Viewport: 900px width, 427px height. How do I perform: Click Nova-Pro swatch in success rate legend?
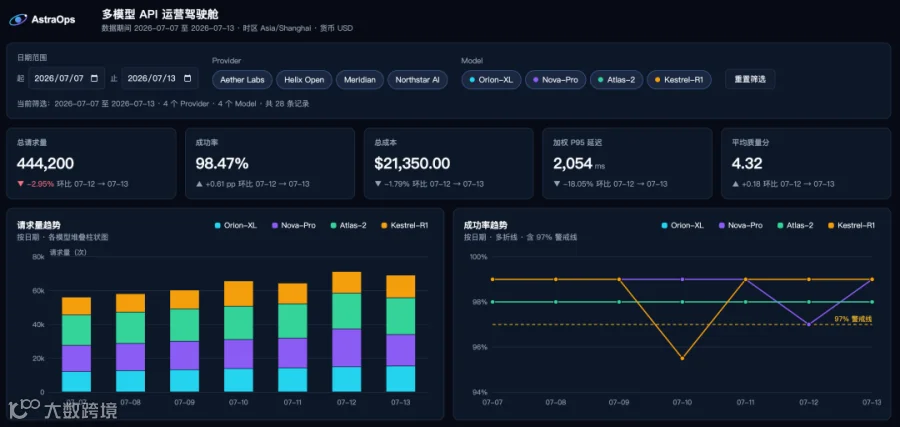coord(720,226)
